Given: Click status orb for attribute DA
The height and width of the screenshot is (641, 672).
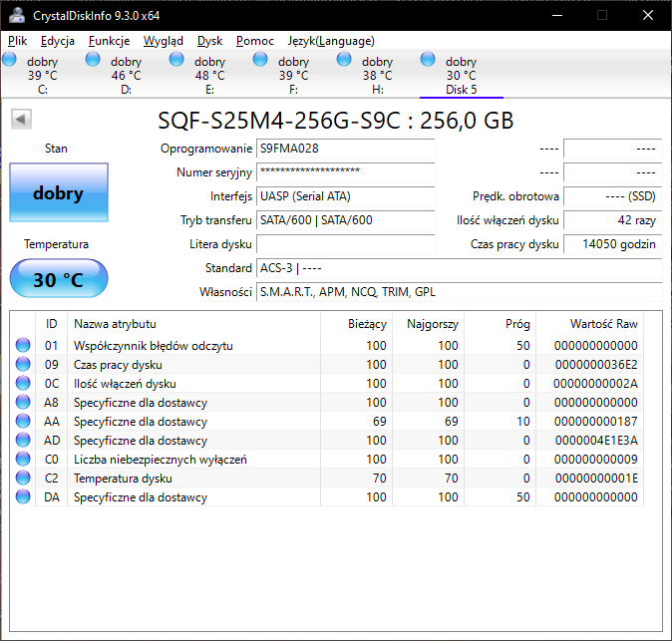Looking at the screenshot, I should 23,496.
